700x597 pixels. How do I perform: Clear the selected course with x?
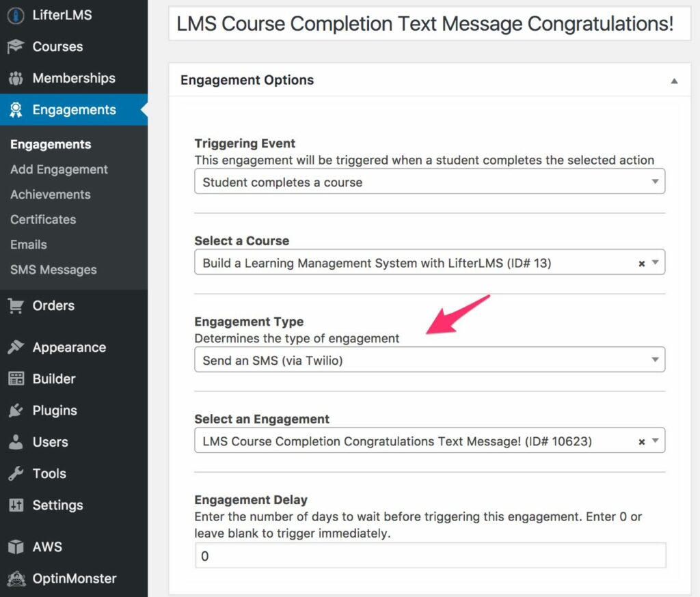pyautogui.click(x=641, y=264)
